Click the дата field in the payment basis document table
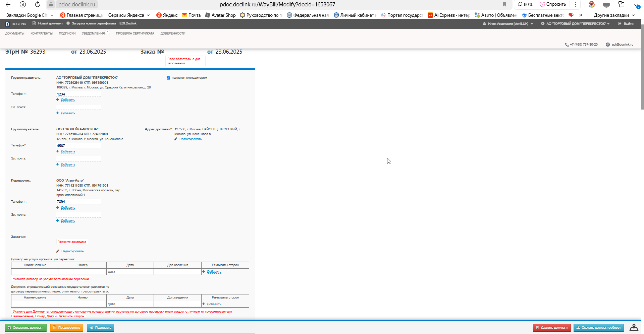The image size is (644, 334). tap(130, 304)
